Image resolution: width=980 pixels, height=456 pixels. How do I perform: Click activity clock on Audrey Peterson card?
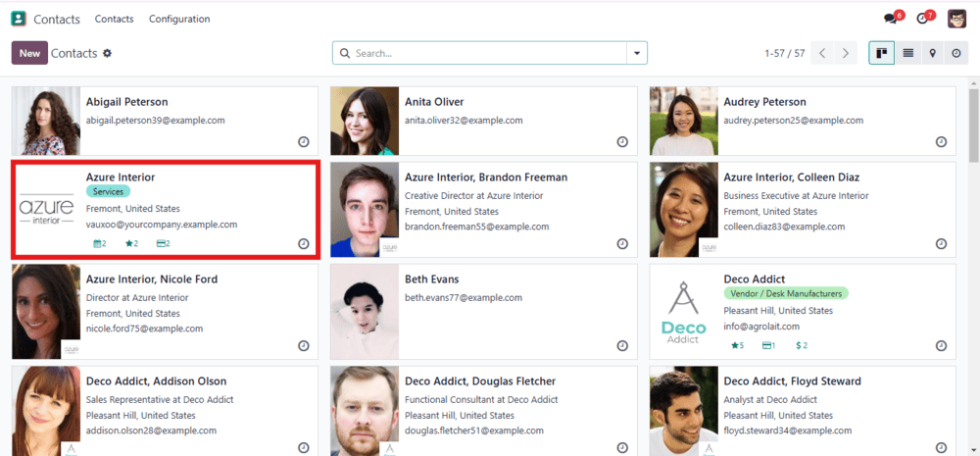941,142
